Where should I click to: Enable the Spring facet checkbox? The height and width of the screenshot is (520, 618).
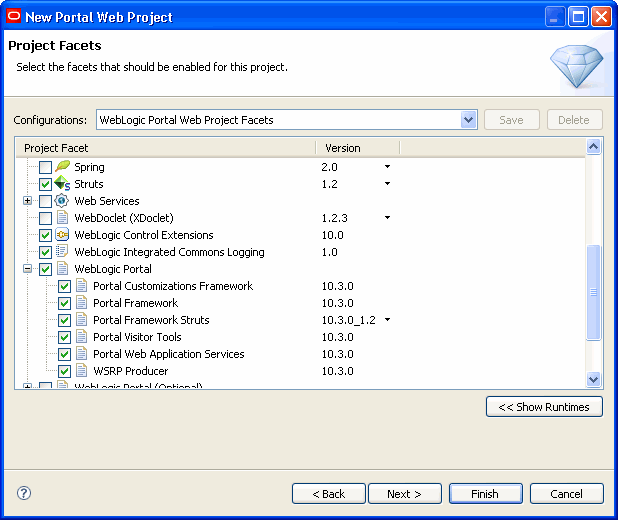pos(45,167)
